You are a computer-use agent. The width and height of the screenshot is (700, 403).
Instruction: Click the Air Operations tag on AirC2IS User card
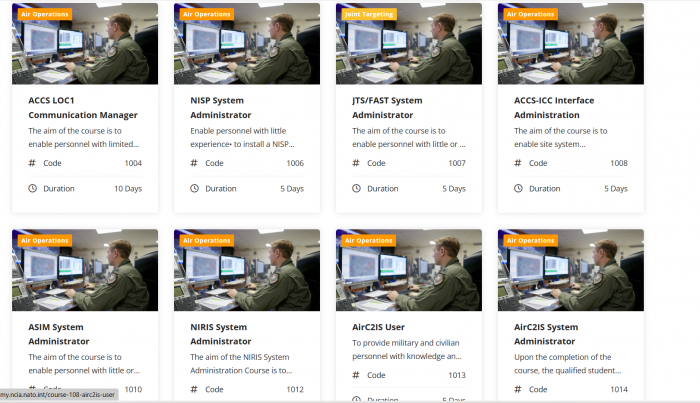click(369, 241)
